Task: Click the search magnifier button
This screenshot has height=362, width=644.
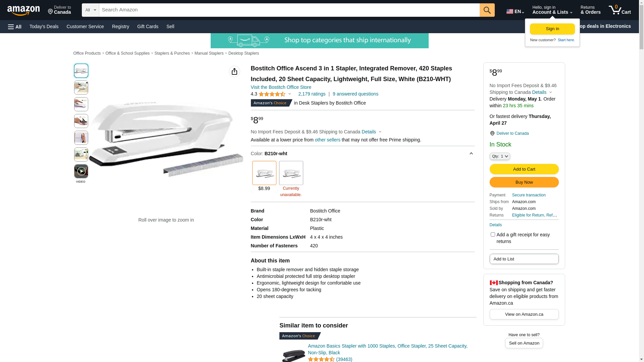Action: click(x=487, y=10)
